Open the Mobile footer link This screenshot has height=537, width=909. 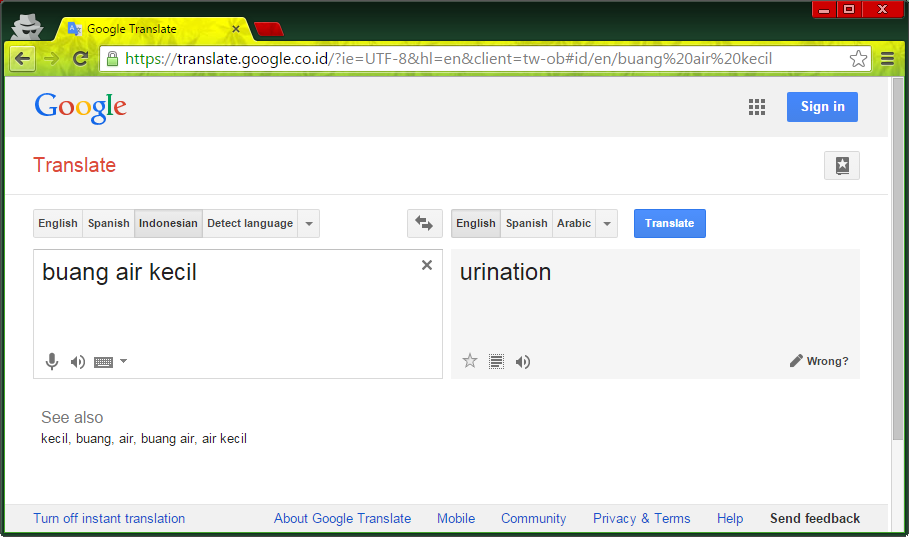pyautogui.click(x=456, y=518)
